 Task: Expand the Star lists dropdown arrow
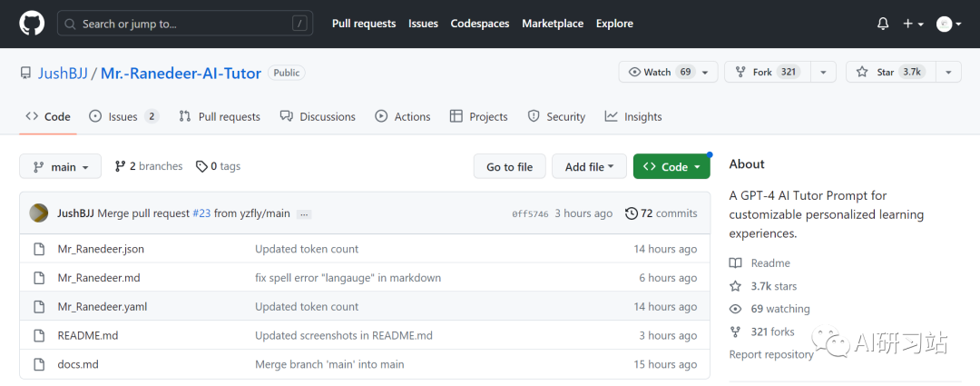[x=948, y=72]
